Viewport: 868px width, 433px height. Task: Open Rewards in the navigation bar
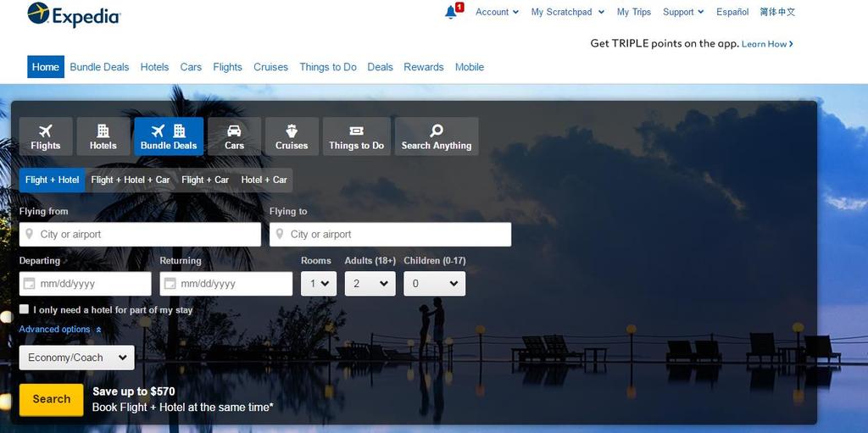coord(424,67)
